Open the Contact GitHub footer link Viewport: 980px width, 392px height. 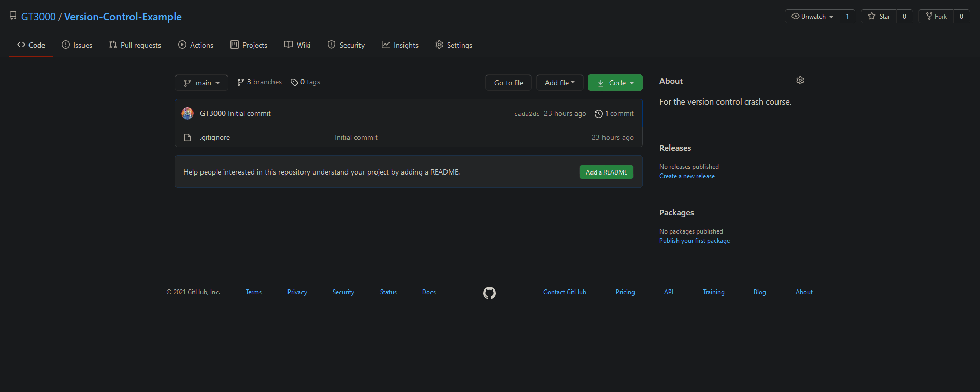pos(565,292)
